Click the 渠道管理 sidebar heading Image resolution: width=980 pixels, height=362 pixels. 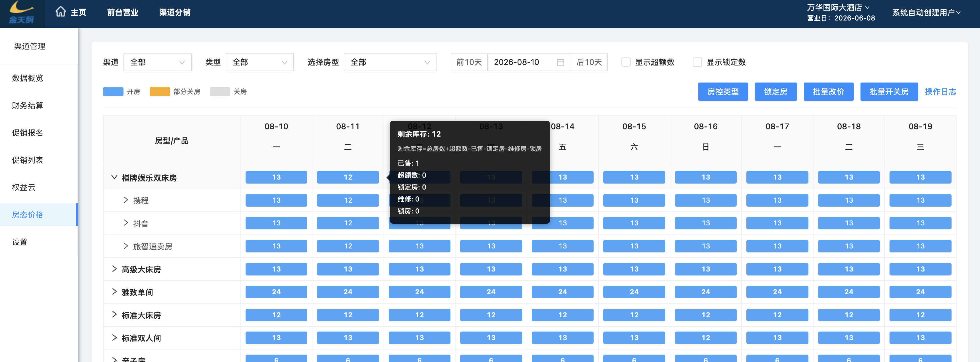(30, 46)
